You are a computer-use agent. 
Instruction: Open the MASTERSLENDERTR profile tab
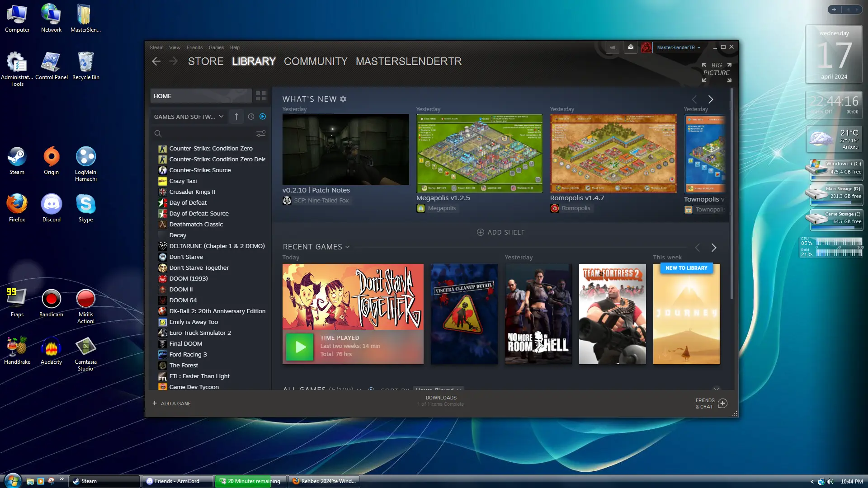(409, 61)
